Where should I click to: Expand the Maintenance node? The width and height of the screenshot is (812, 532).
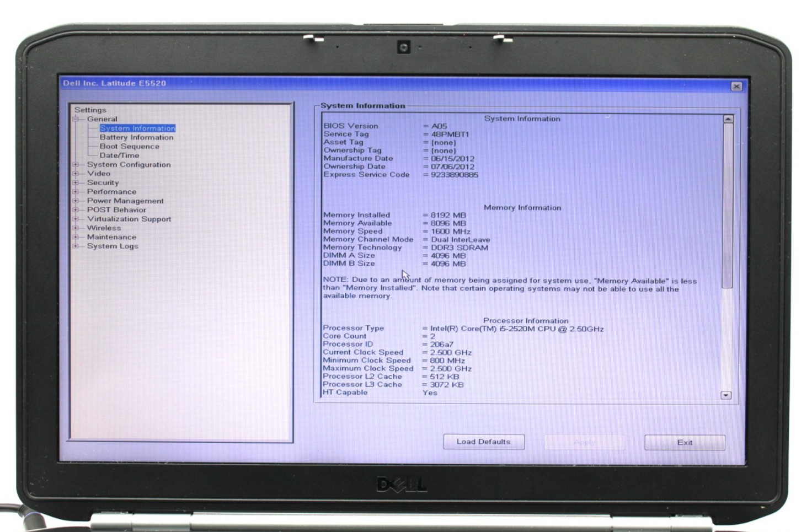point(76,237)
